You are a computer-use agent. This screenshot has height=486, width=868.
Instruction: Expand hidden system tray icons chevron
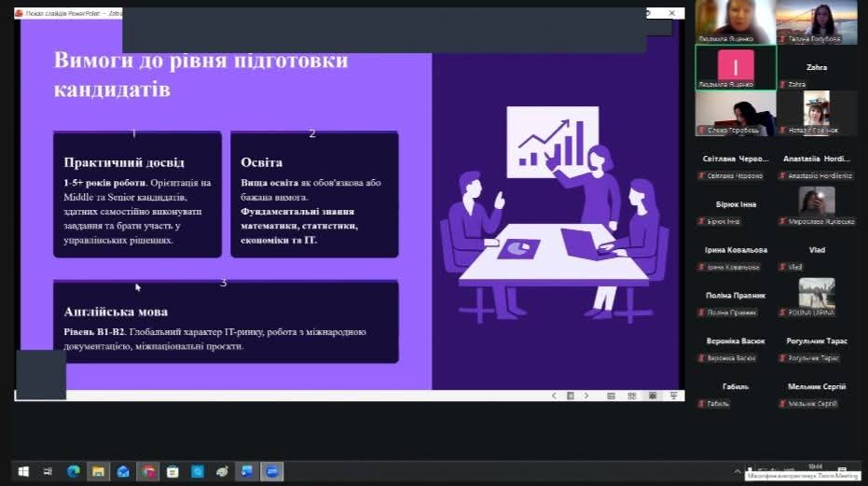[x=737, y=472]
